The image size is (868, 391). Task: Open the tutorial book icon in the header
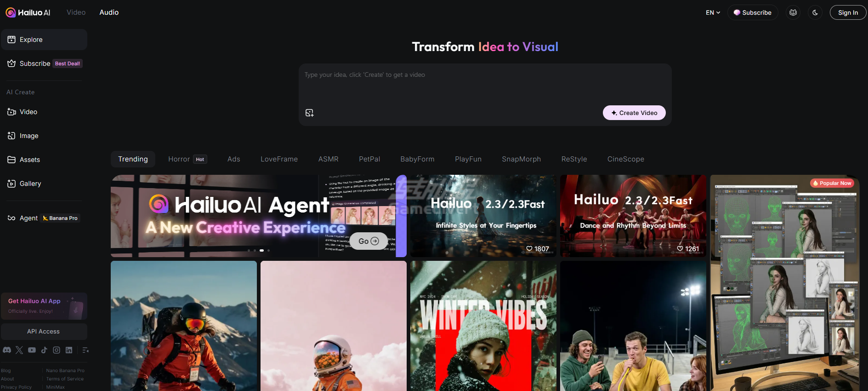[793, 12]
